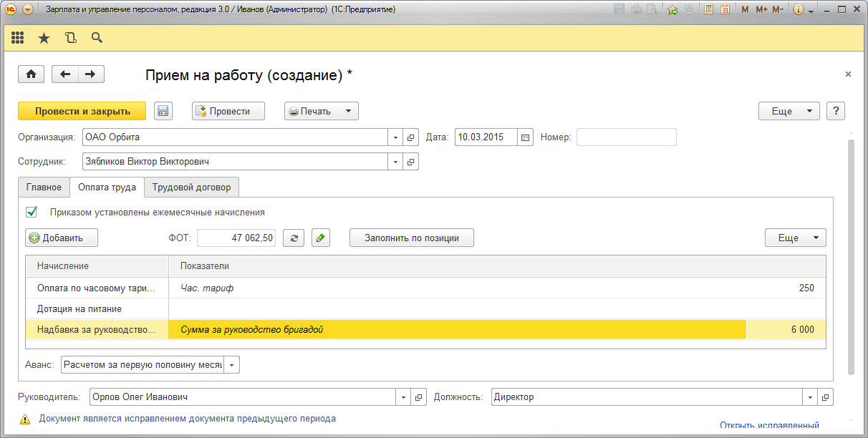Screen dimensions: 868x438
Task: Expand the Сотрудник dropdown list
Action: coord(396,162)
